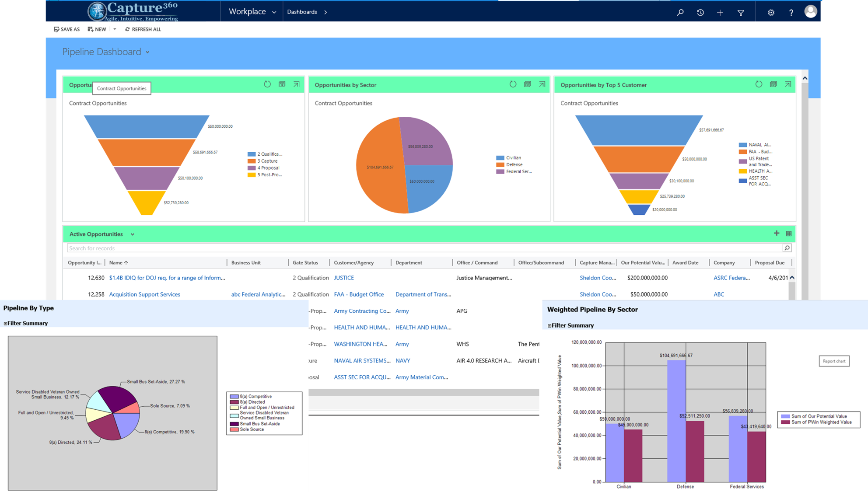Click the Report chart button
The width and height of the screenshot is (868, 492).
[834, 361]
